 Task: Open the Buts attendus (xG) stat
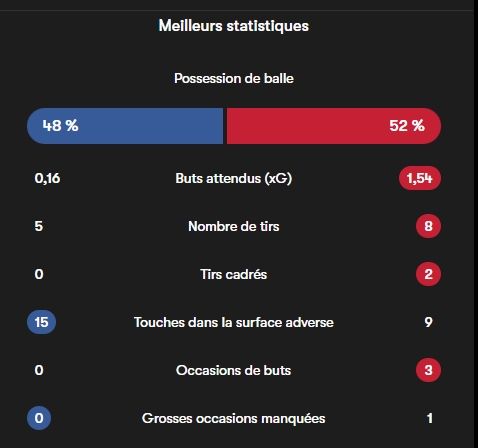[234, 178]
